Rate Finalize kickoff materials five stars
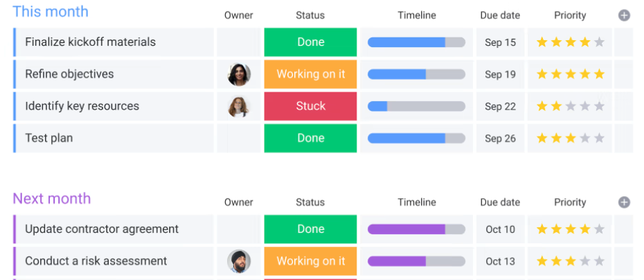The height and width of the screenshot is (280, 644). point(599,42)
